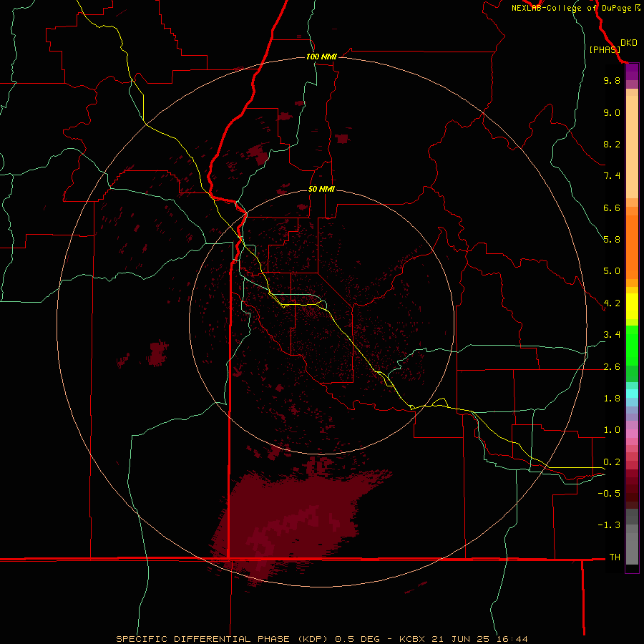The image size is (644, 644).
Task: Select the 8.2 scale value
Action: 612,144
